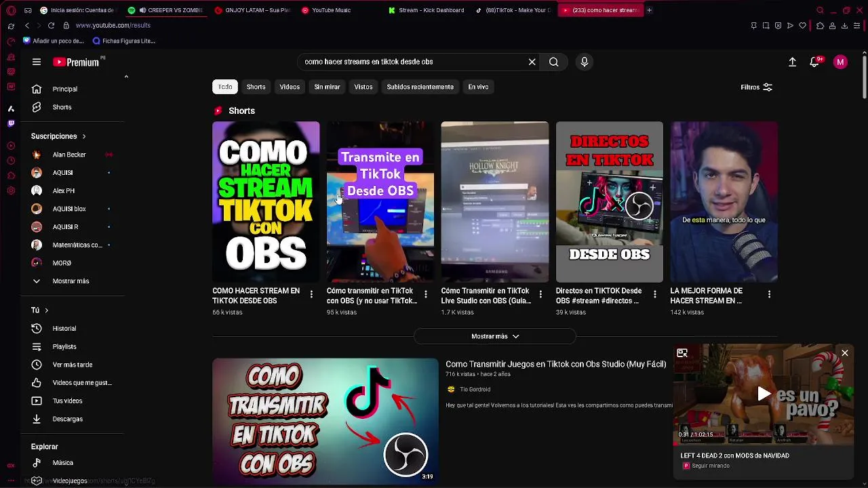This screenshot has width=868, height=488.
Task: Select the En vivo filter chip
Action: tap(478, 87)
